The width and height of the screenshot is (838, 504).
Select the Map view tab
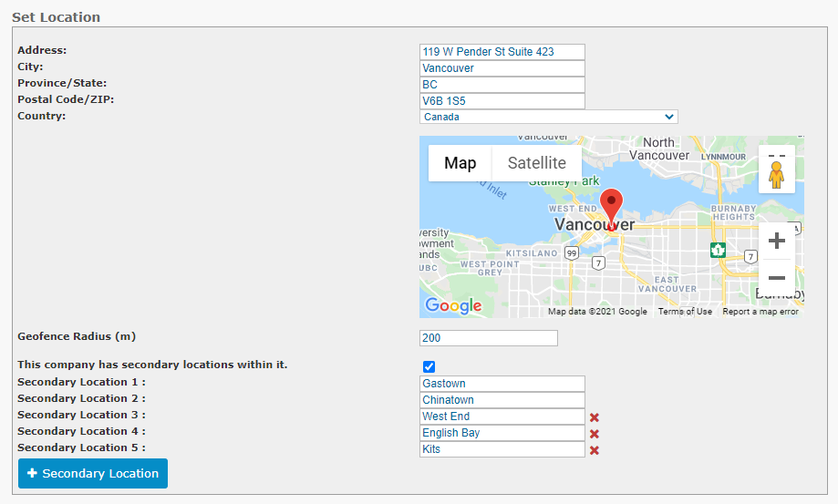460,163
